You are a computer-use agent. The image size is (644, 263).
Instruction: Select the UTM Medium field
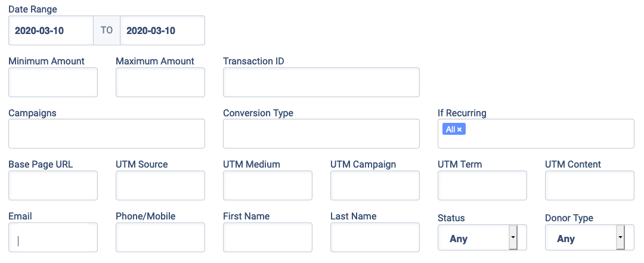pos(268,185)
